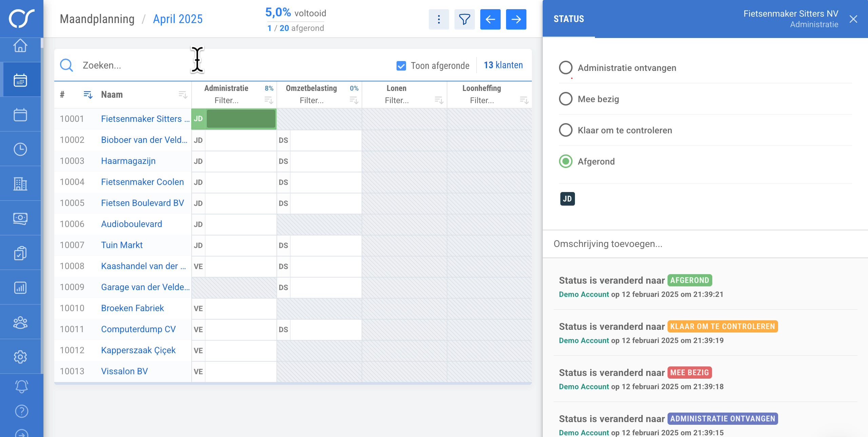The height and width of the screenshot is (437, 868).
Task: Open the Administratie column filter dropdown
Action: pos(227,100)
